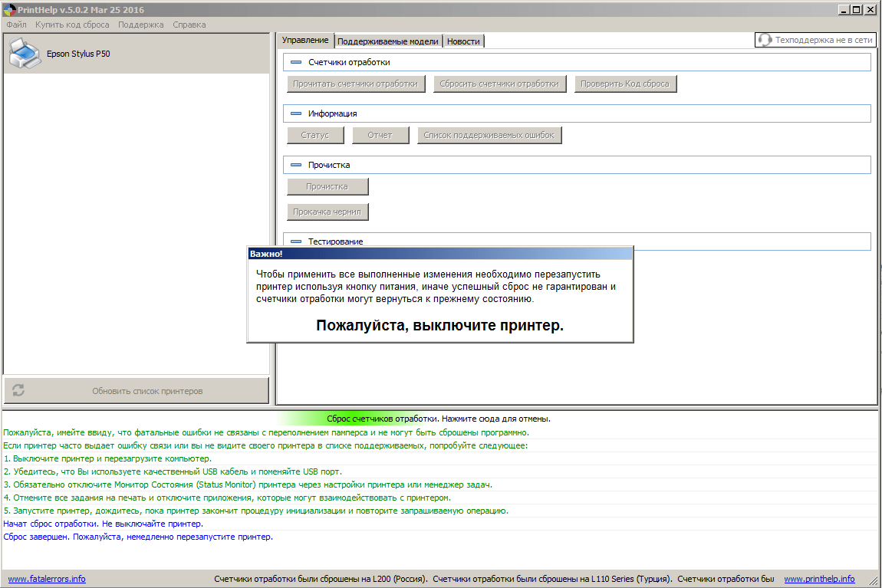Click the PrintHelp app icon in title bar
The width and height of the screenshot is (882, 588).
(x=9, y=9)
